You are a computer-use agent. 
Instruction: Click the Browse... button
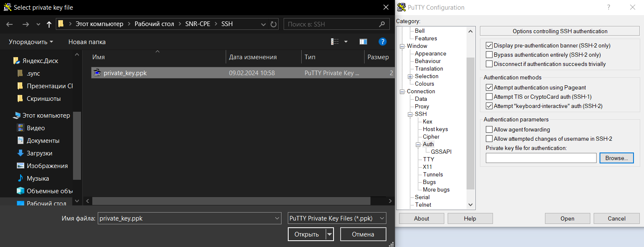click(616, 158)
